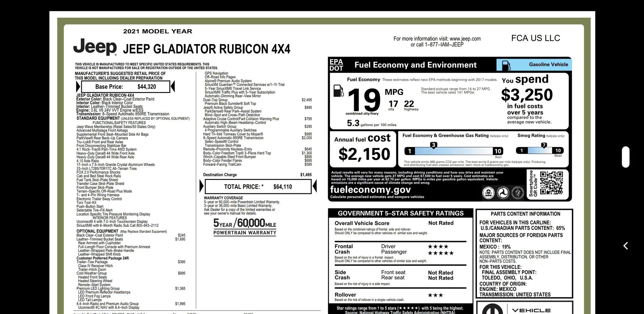This screenshot has width=644, height=314.
Task: Click the pump icon in Gasoline Vehicle banner
Action: [x=506, y=65]
